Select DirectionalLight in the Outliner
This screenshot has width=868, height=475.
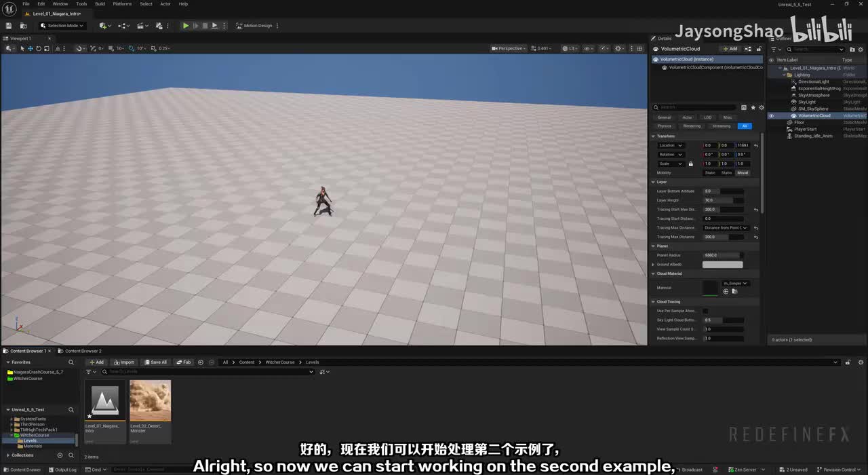pos(813,81)
